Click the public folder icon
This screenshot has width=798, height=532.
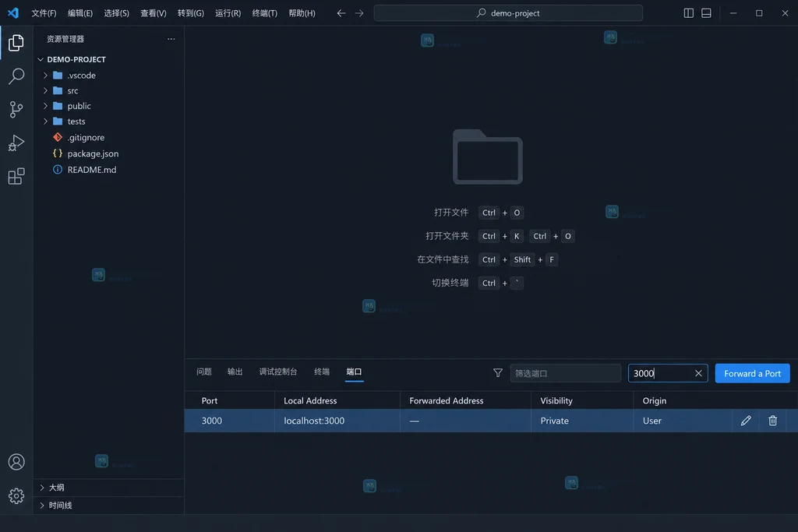(58, 106)
